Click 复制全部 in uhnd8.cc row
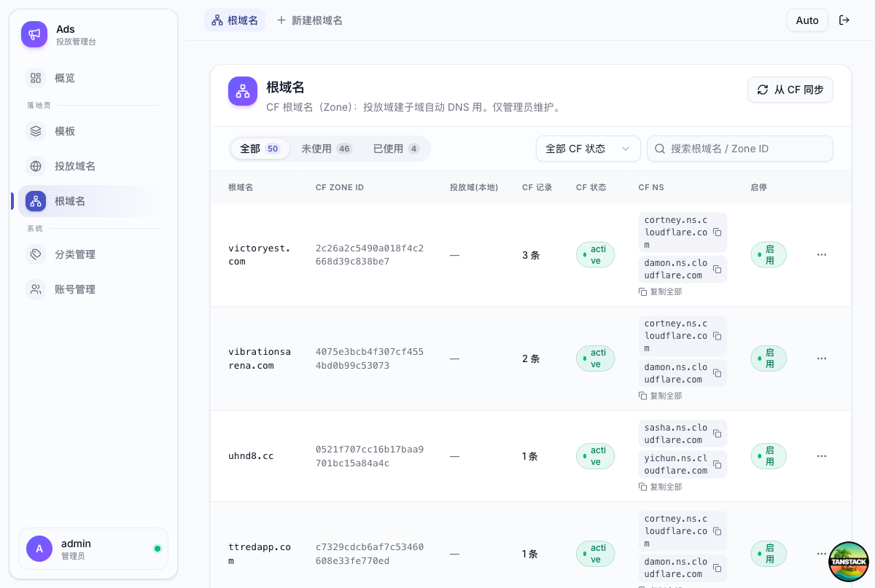 tap(661, 487)
